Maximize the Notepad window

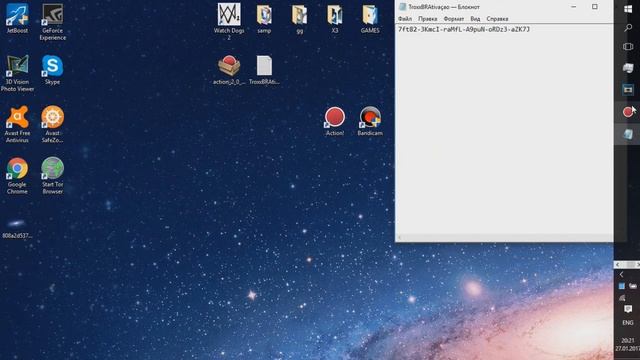[595, 7]
